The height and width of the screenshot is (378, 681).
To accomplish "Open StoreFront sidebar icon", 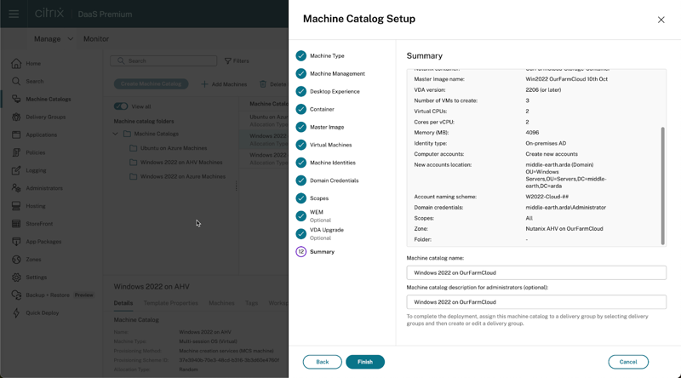I will click(x=16, y=224).
